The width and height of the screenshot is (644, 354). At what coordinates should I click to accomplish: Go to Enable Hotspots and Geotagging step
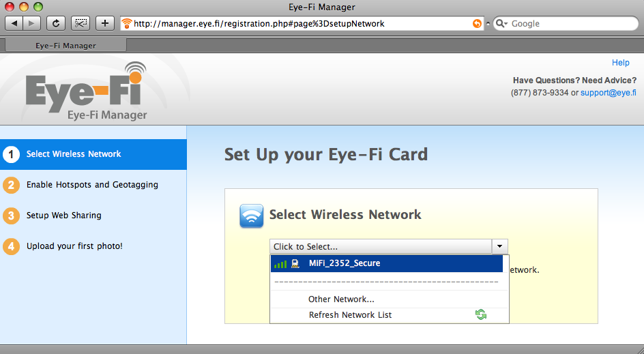93,185
